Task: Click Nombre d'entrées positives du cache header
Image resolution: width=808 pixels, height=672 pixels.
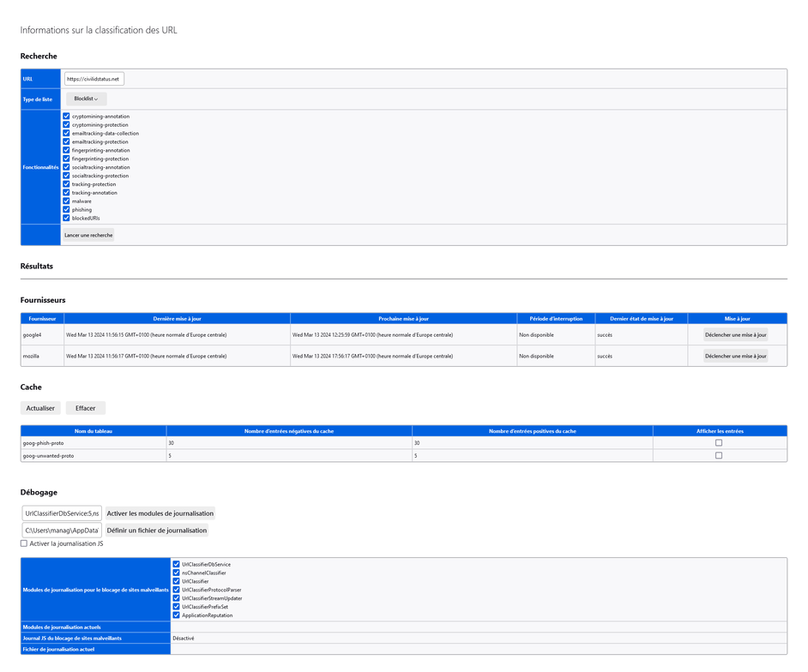Action: [x=533, y=431]
